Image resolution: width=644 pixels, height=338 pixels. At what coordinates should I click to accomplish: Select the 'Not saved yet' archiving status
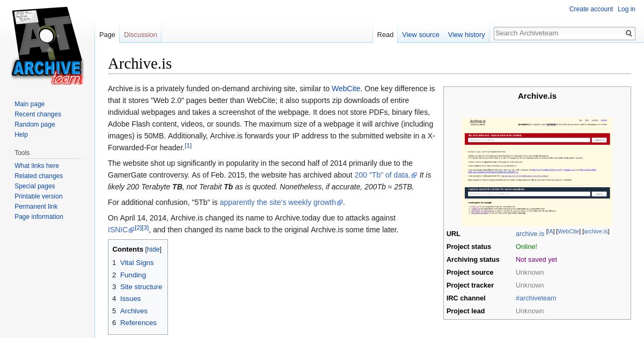[536, 260]
